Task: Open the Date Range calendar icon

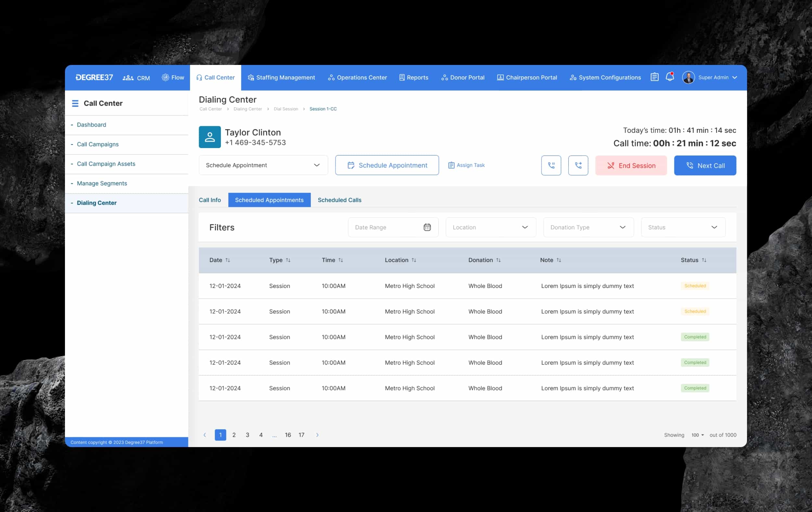Action: coord(427,228)
